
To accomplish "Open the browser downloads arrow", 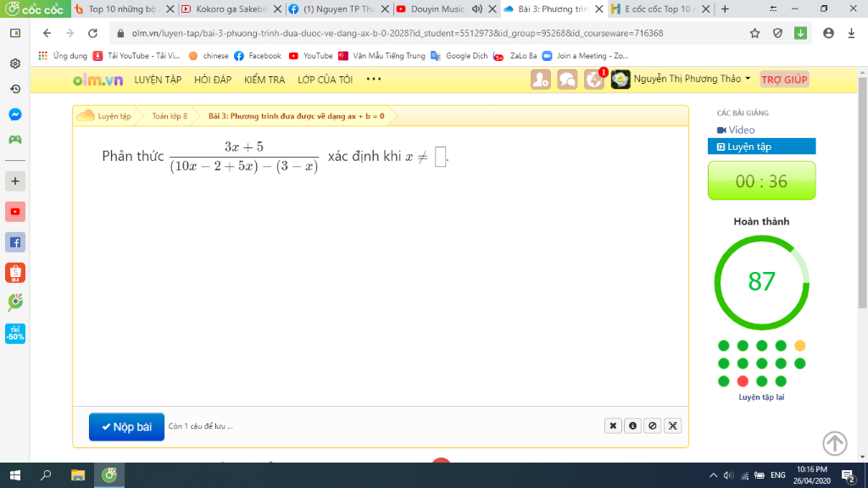I will click(x=851, y=33).
